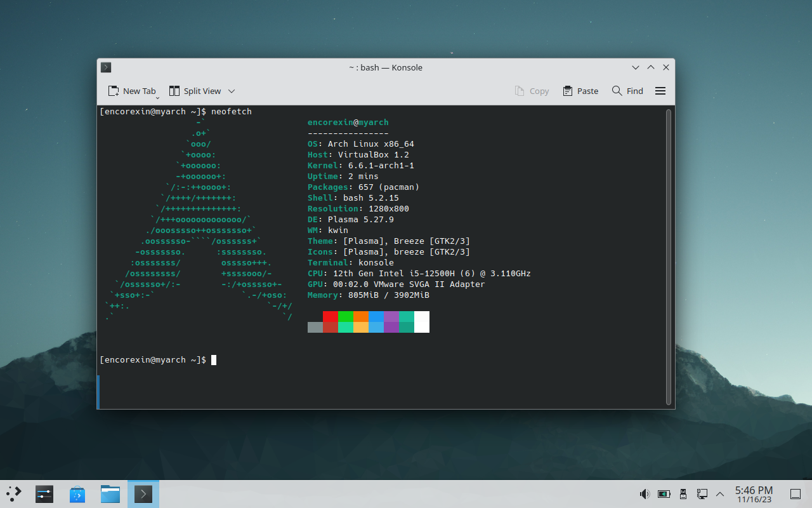Click the terminal cursor at the empty prompt
Image resolution: width=812 pixels, height=508 pixels.
click(x=214, y=360)
